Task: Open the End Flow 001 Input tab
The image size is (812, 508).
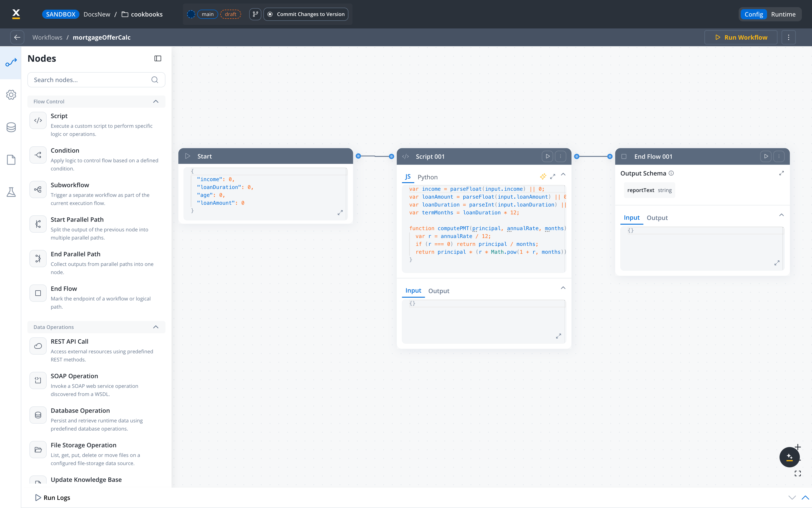Action: point(632,218)
